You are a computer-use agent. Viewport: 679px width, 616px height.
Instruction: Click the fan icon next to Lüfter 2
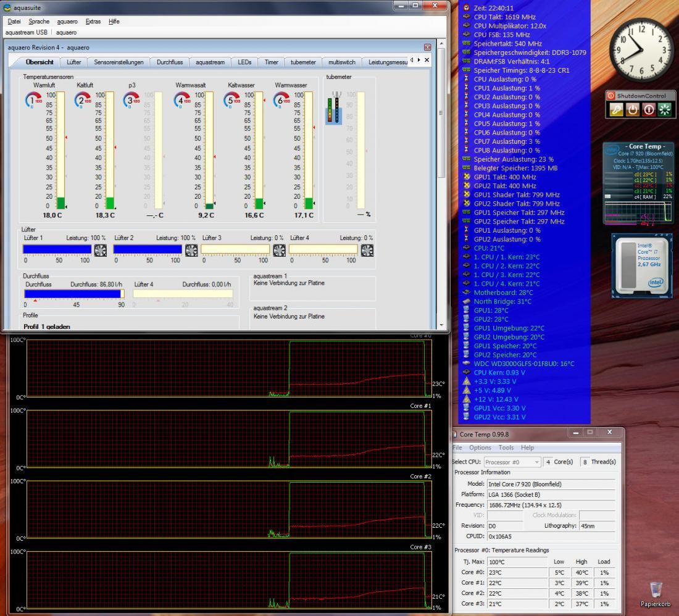(x=191, y=250)
